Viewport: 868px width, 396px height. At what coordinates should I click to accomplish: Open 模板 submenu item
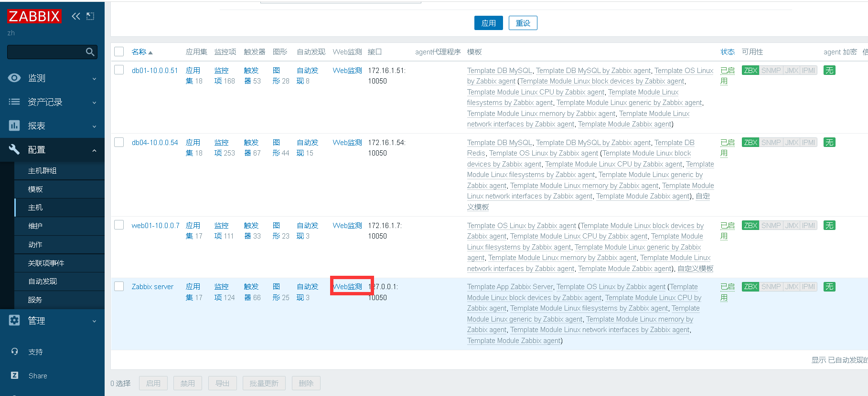coord(59,189)
